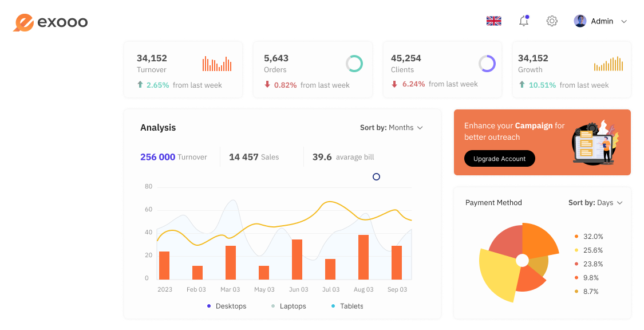Click the green up arrow beside 2.65%
The width and height of the screenshot is (644, 330).
pos(140,85)
